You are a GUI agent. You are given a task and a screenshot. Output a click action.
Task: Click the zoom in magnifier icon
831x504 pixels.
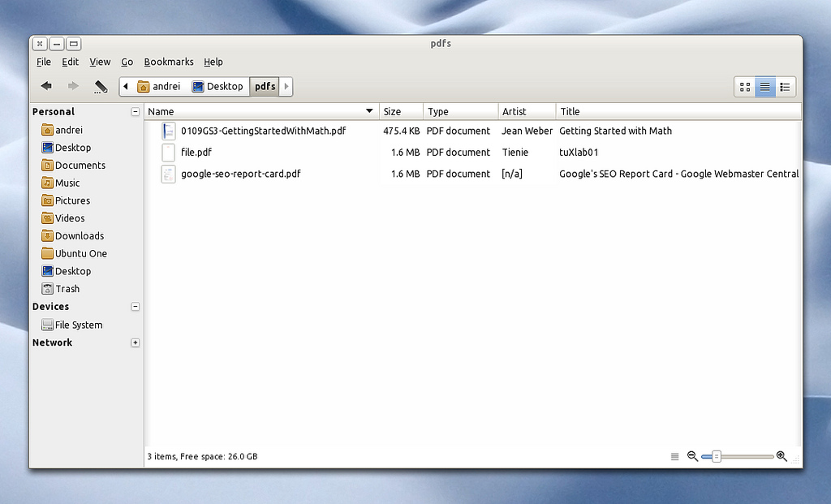pyautogui.click(x=781, y=456)
